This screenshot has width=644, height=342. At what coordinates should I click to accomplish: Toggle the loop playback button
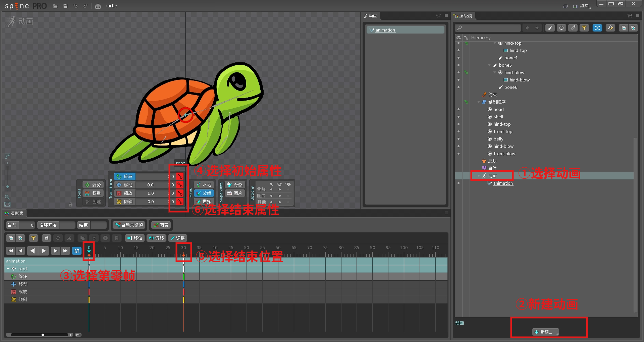tap(77, 251)
